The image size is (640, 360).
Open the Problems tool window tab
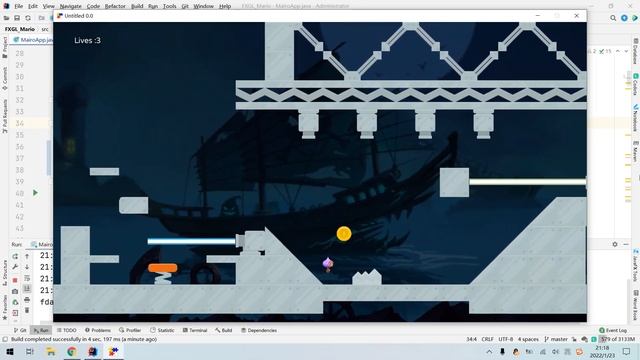(x=98, y=330)
